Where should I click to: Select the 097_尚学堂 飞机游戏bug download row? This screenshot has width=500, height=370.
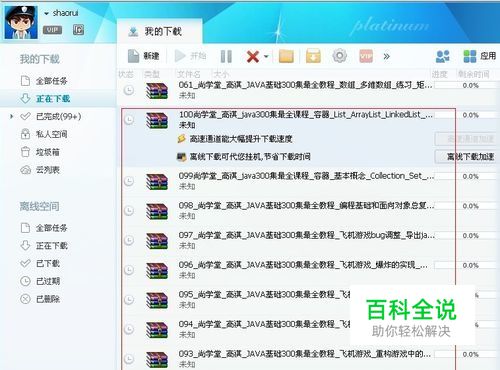click(308, 240)
